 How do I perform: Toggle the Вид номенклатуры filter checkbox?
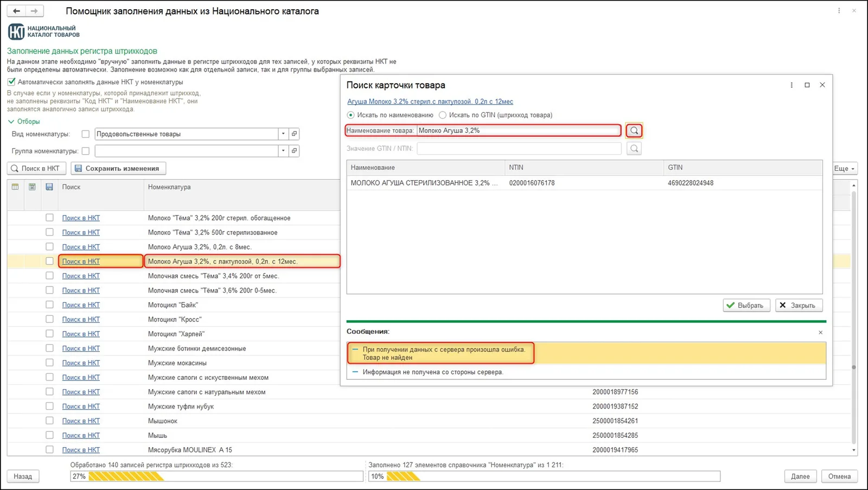pos(85,134)
